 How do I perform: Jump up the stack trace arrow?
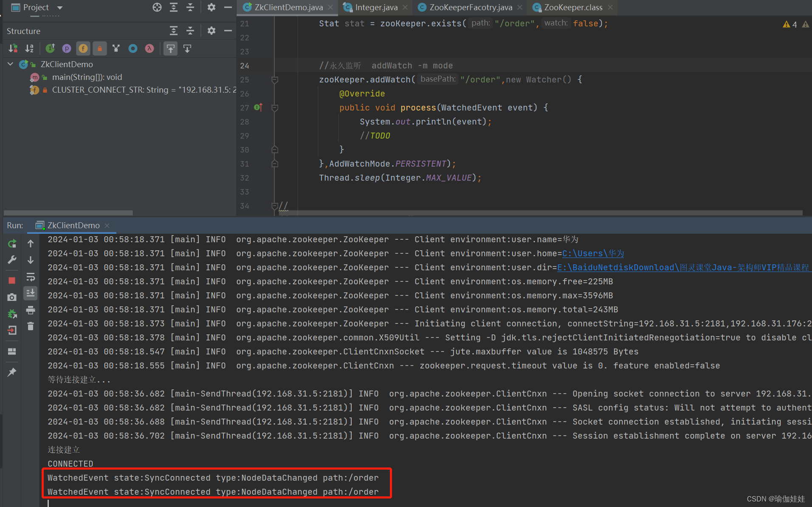click(x=31, y=244)
